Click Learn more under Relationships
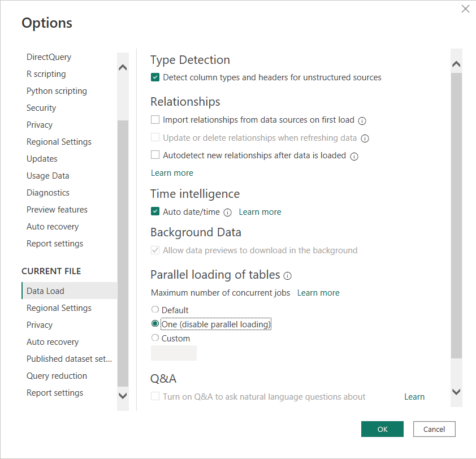 (172, 173)
